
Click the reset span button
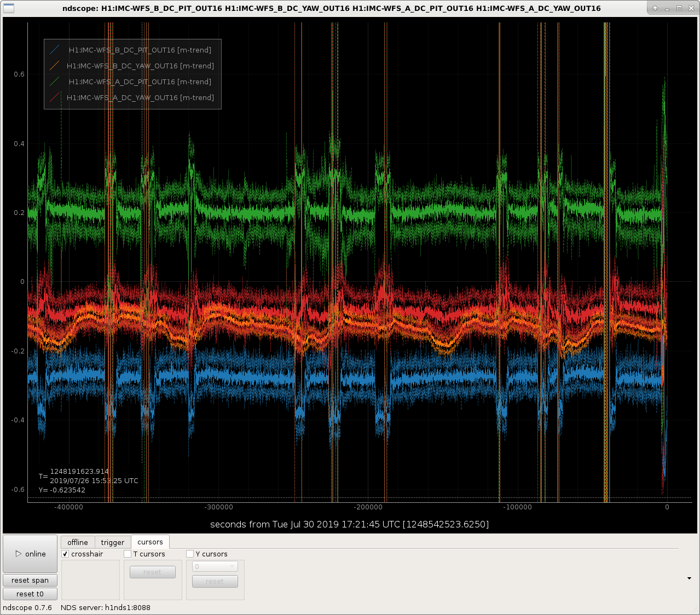(x=30, y=580)
